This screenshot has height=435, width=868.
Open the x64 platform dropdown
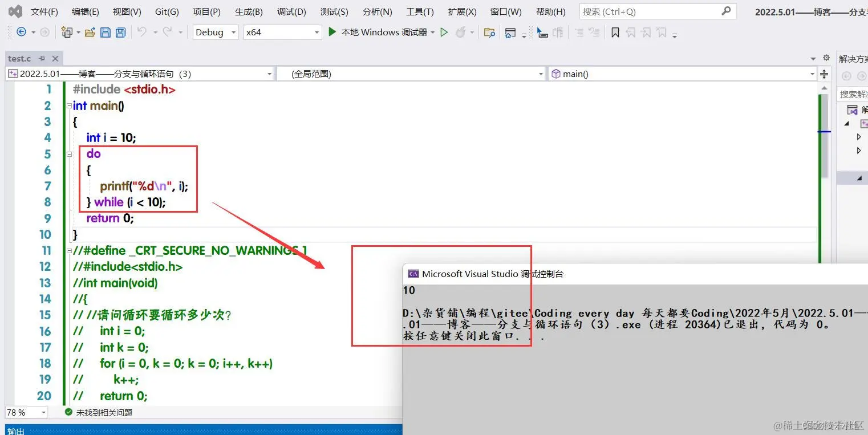click(282, 32)
